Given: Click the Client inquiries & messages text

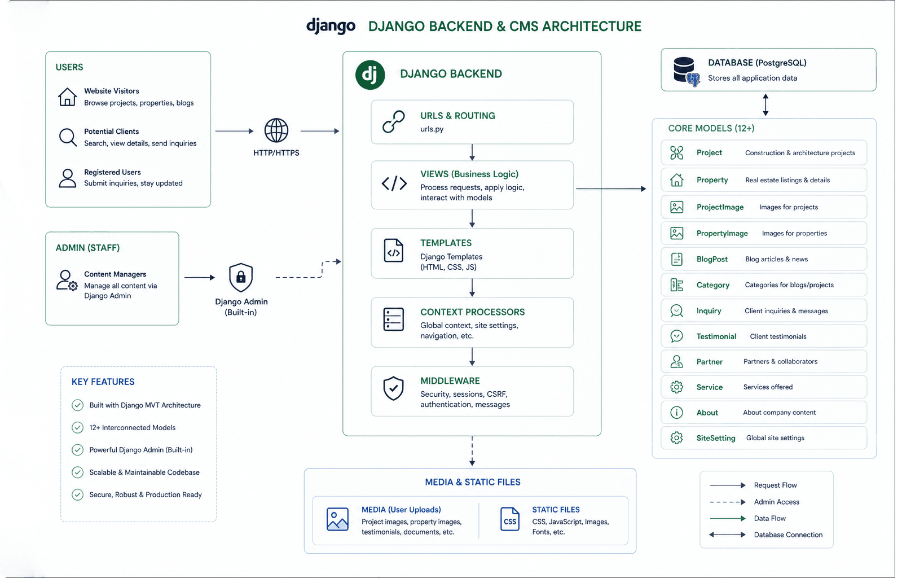Looking at the screenshot, I should pos(786,311).
